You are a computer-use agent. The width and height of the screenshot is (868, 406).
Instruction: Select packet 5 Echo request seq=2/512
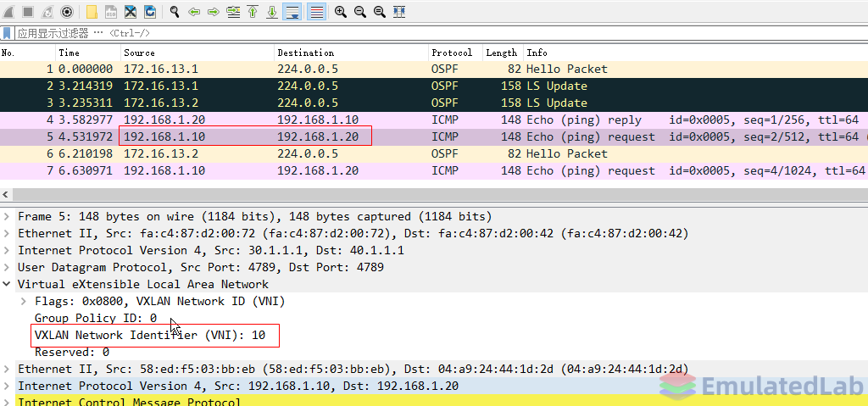click(x=434, y=136)
